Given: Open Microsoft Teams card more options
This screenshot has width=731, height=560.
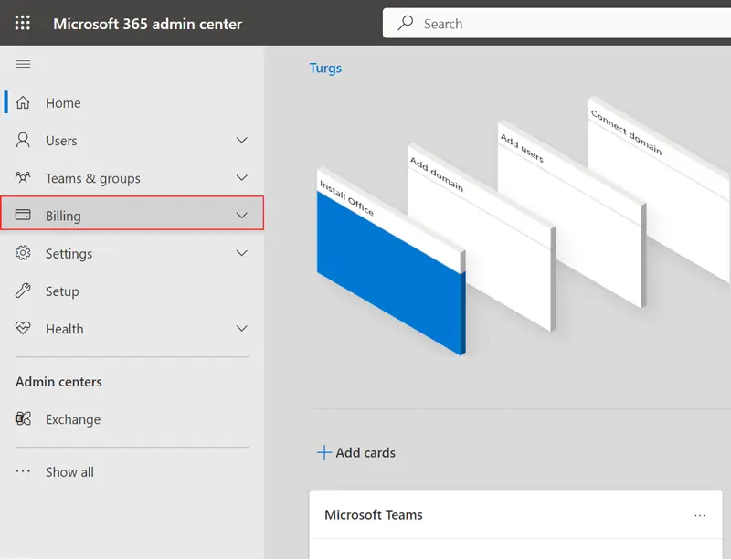Looking at the screenshot, I should point(700,515).
